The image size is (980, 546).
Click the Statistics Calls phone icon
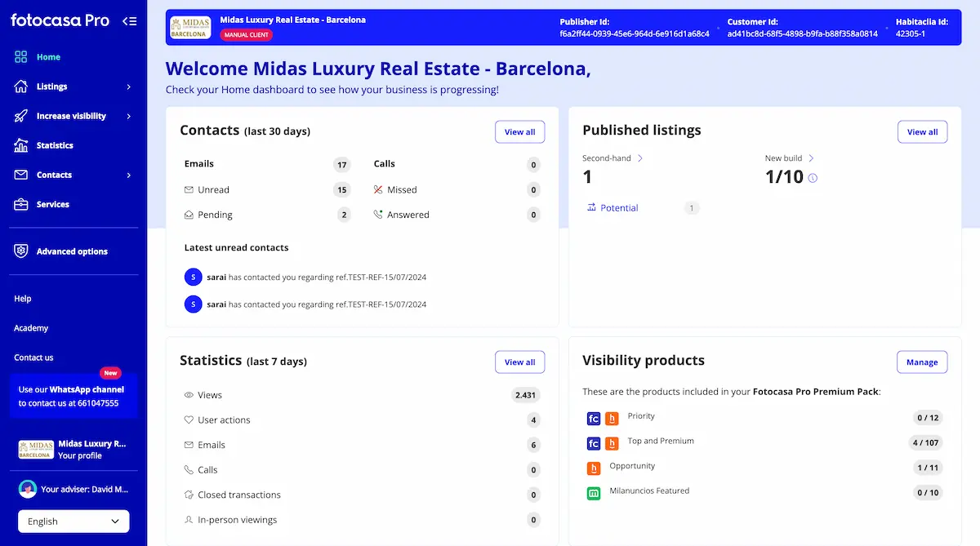189,470
